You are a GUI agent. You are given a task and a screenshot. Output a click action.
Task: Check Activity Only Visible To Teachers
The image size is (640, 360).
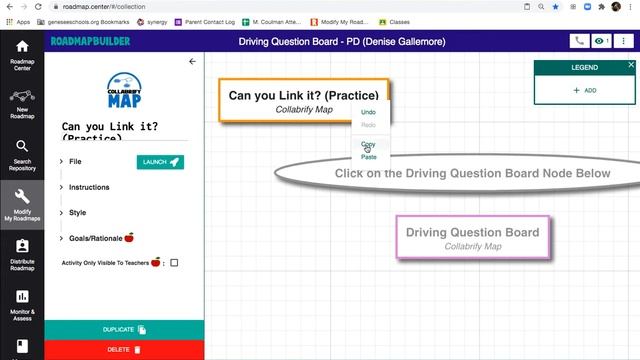pyautogui.click(x=174, y=262)
